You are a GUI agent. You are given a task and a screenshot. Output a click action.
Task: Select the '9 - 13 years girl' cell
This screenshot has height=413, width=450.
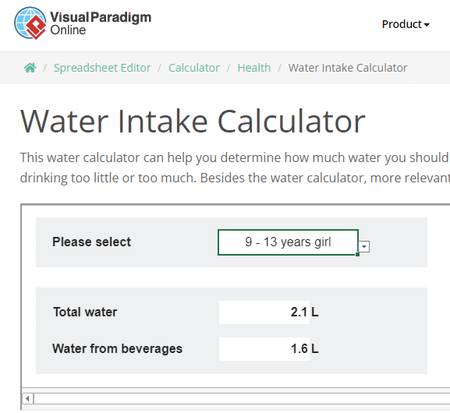tap(288, 242)
